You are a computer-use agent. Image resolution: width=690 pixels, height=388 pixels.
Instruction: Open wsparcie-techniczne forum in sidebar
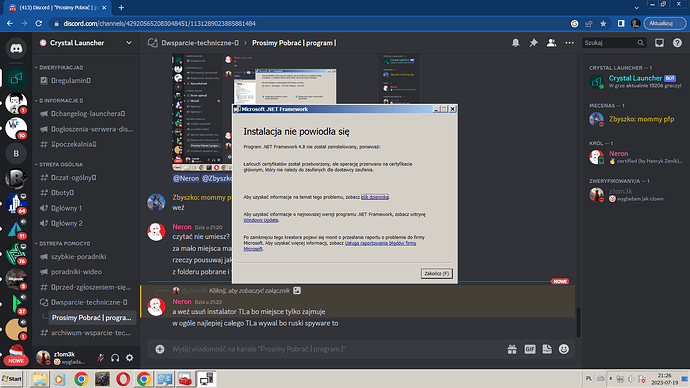86,302
